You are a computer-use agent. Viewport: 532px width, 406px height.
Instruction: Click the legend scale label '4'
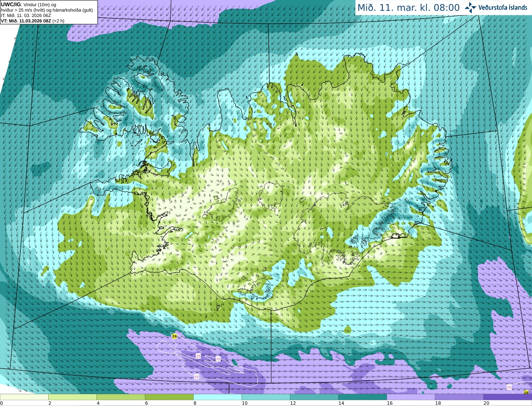(98, 403)
